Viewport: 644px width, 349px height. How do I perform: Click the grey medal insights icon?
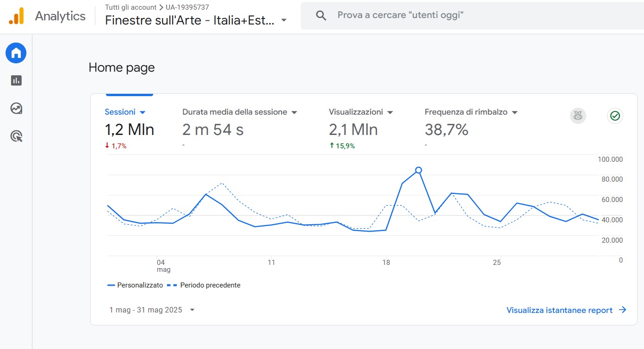point(578,116)
